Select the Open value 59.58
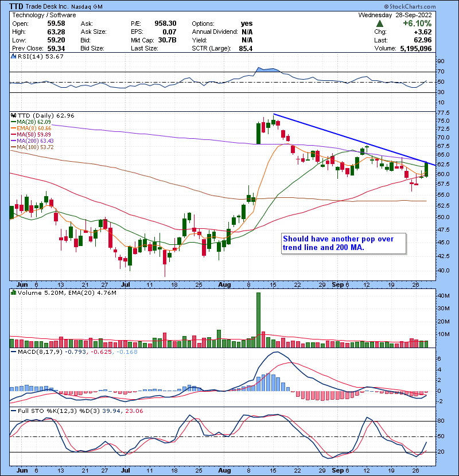Image resolution: width=459 pixels, height=476 pixels. point(56,24)
